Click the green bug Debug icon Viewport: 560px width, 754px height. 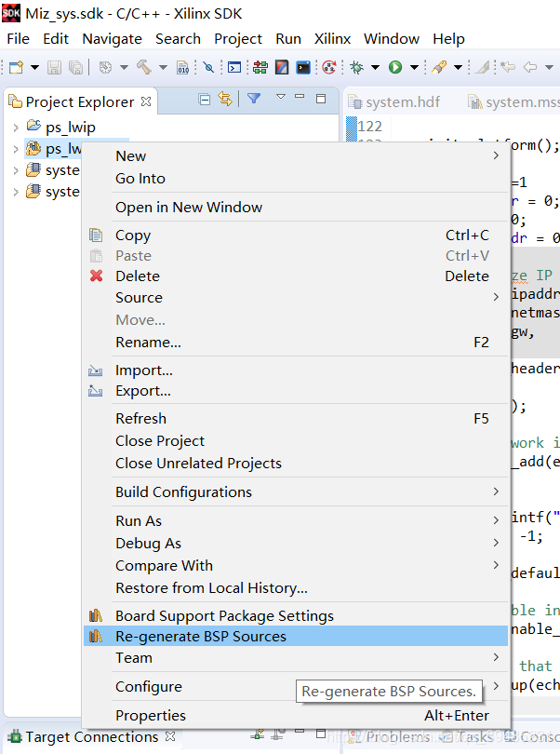[356, 67]
